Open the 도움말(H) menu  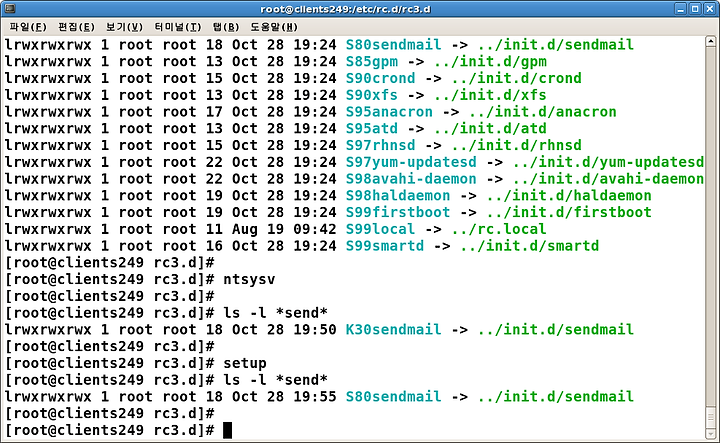tap(274, 27)
